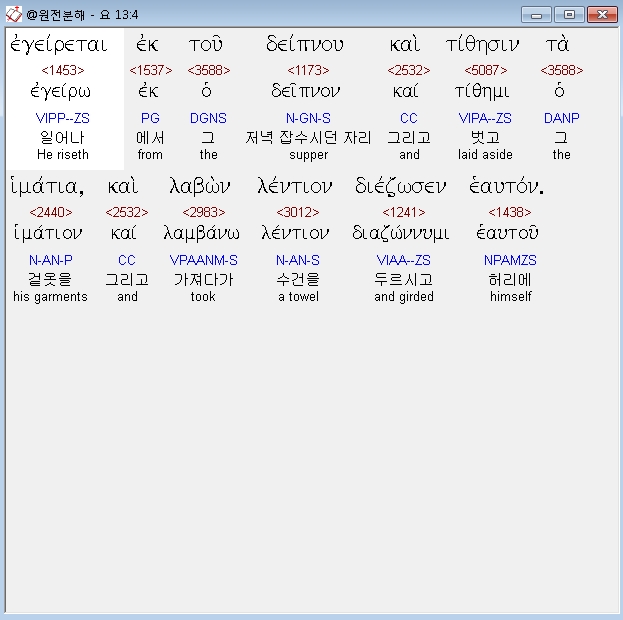
Task: Click Strong's number <2983>
Action: (x=204, y=212)
